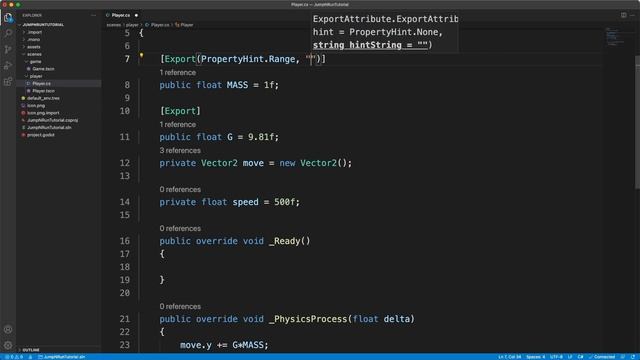Expand the OUTLINE section
The image size is (640, 360).
31,350
